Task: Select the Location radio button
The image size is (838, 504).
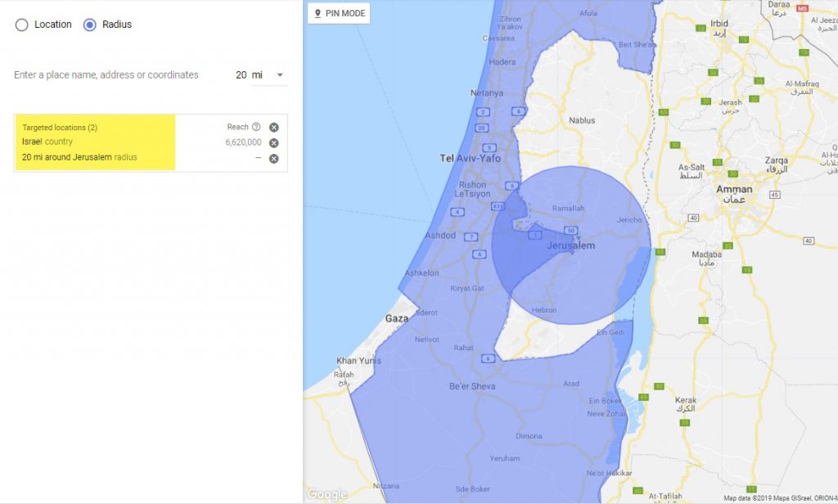Action: tap(21, 24)
